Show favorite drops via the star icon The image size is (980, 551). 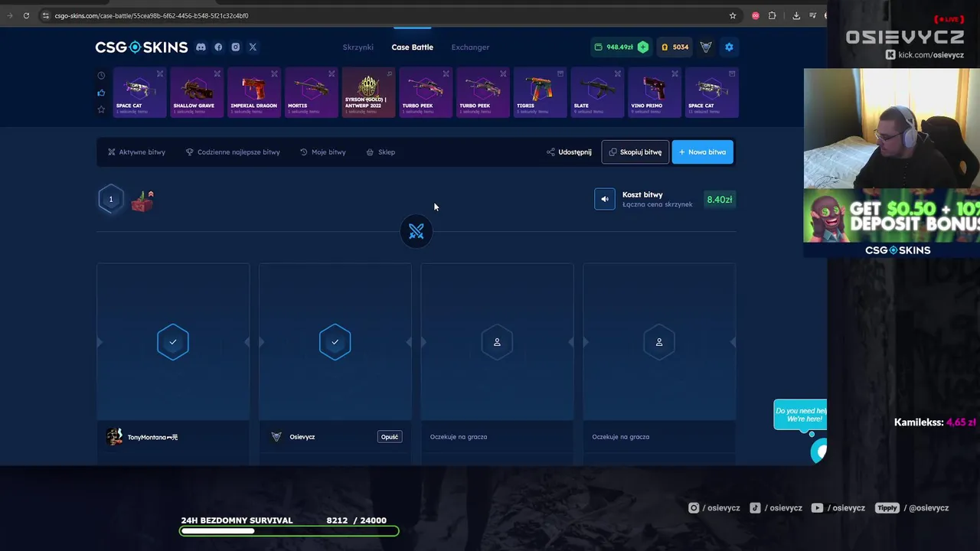coord(101,109)
